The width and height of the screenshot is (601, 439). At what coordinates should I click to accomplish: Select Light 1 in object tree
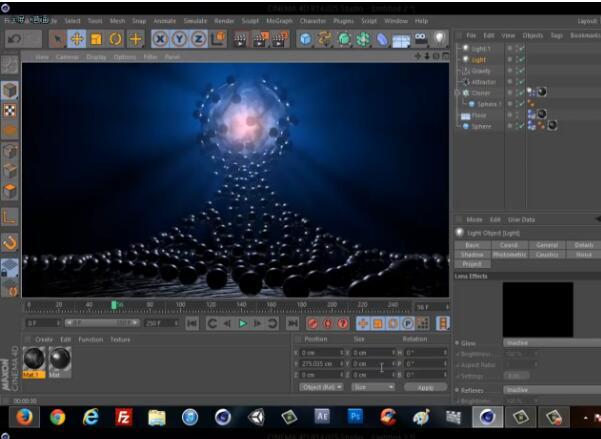click(x=481, y=49)
